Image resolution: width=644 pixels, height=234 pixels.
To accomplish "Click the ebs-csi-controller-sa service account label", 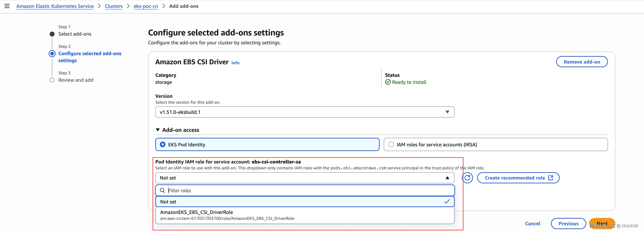I will [276, 162].
